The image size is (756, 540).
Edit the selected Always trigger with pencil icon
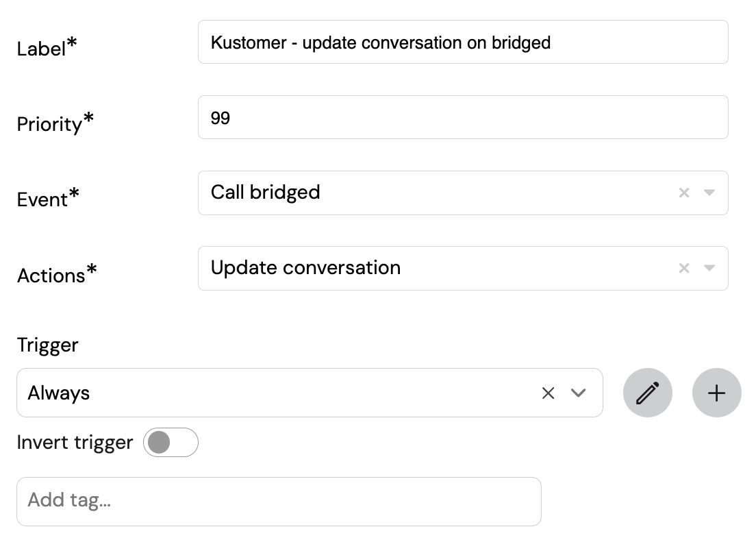click(x=648, y=393)
